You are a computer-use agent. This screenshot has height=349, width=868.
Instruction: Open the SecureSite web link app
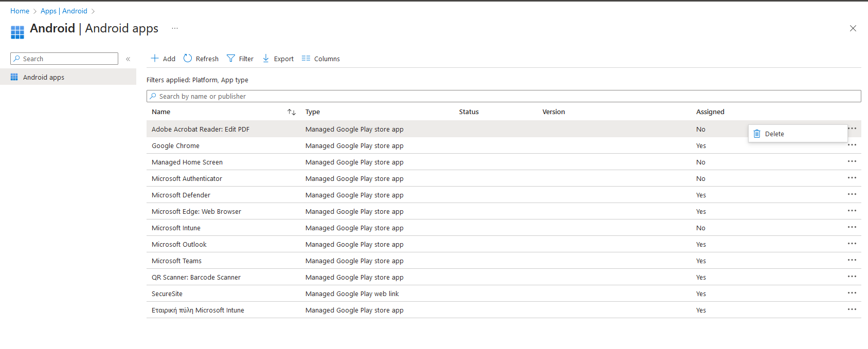[167, 294]
